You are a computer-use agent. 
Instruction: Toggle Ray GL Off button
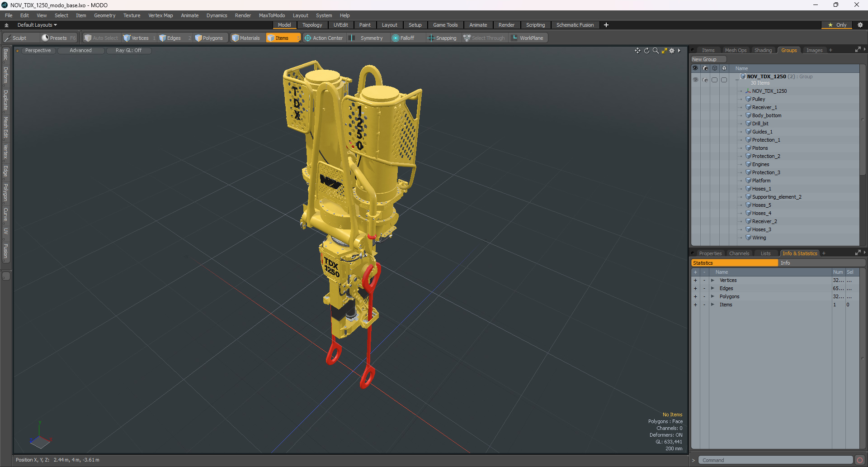128,51
